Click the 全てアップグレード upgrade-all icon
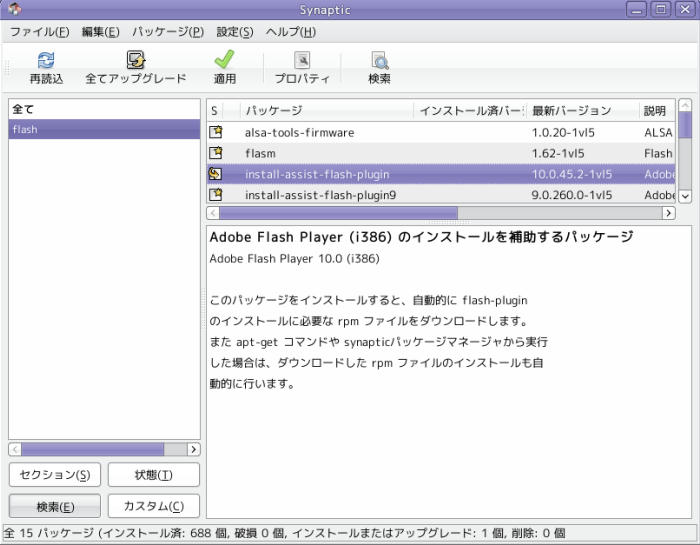The image size is (700, 545). coord(135,60)
